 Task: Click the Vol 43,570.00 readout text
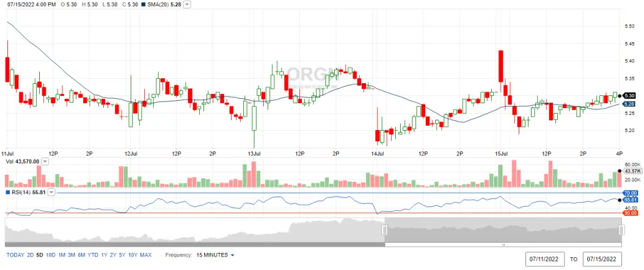point(23,162)
